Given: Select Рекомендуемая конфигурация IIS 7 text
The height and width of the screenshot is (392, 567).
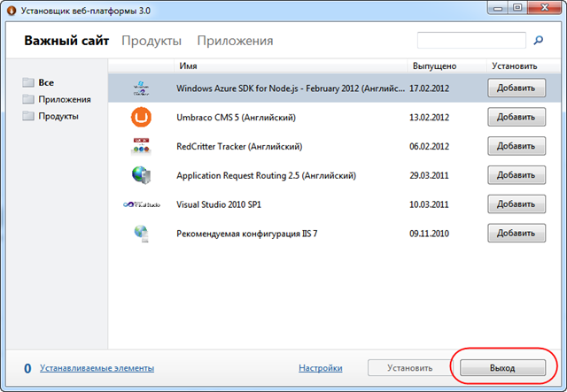Looking at the screenshot, I should pyautogui.click(x=247, y=234).
